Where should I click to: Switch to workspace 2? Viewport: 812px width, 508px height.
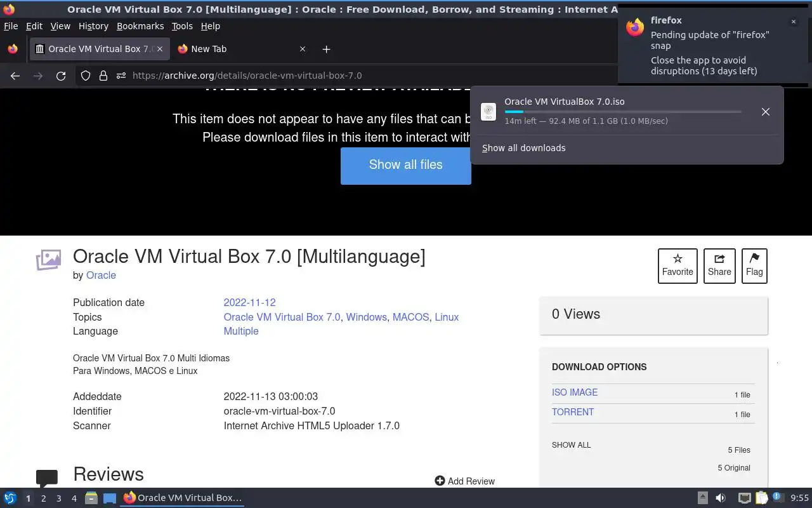tap(44, 498)
